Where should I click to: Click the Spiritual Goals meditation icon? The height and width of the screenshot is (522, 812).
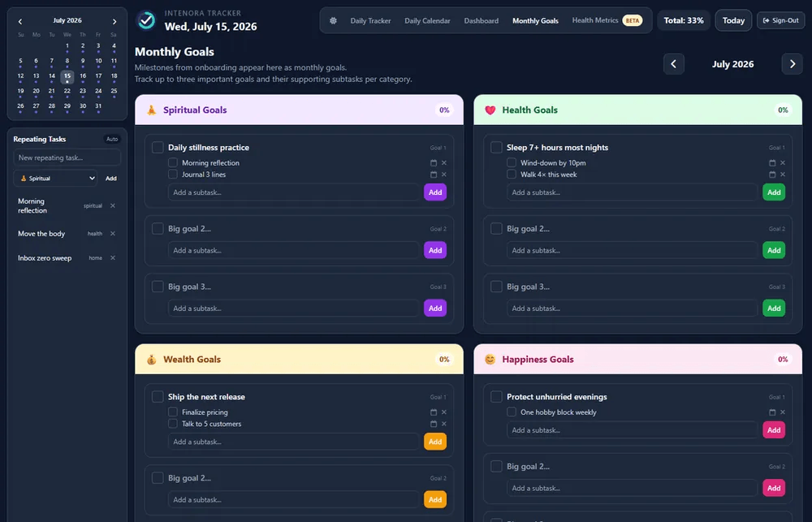(x=151, y=110)
